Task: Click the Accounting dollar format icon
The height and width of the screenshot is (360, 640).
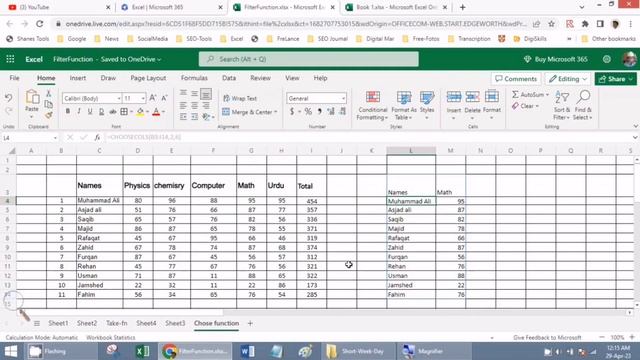Action: point(292,111)
